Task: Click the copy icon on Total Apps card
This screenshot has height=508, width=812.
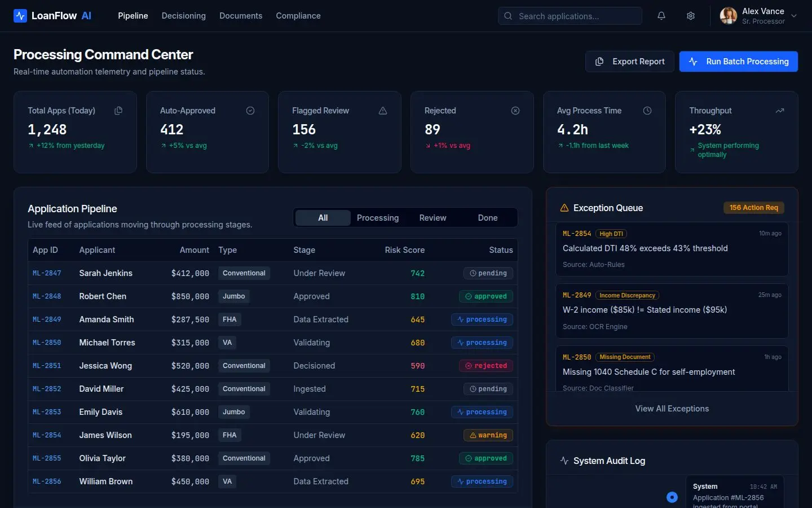Action: (x=118, y=111)
